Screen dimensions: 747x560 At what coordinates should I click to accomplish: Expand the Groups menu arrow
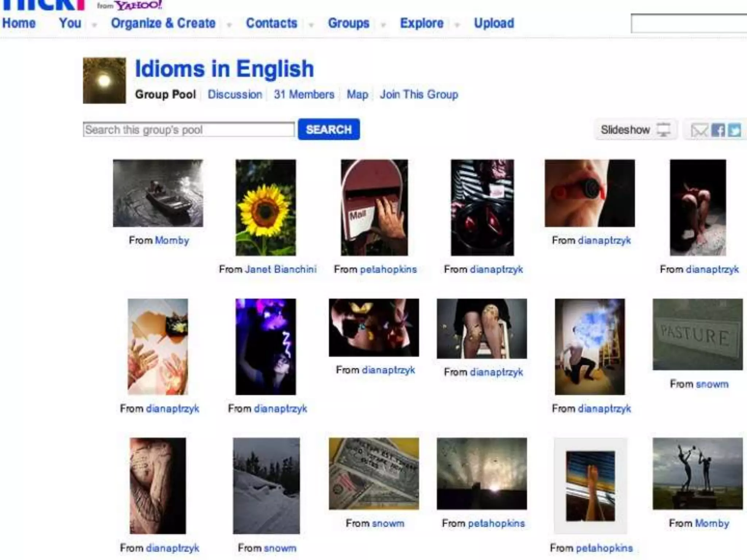click(383, 25)
